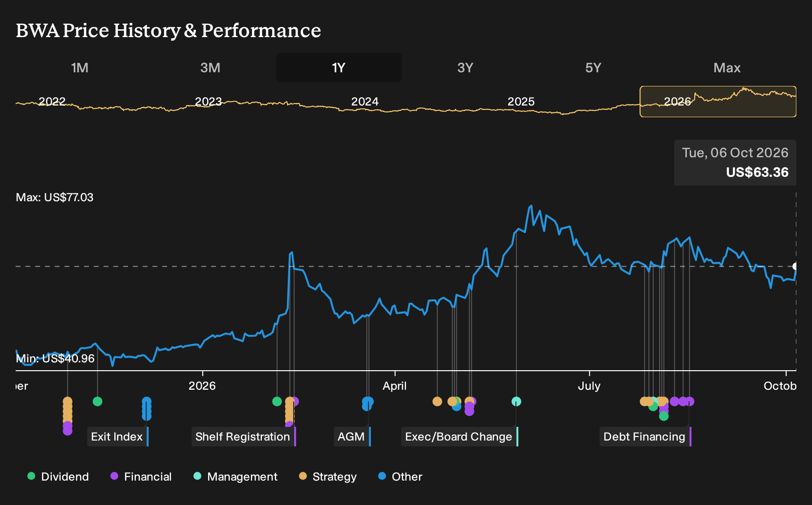Open the Shelf Registration event label
This screenshot has width=812, height=505.
(x=244, y=437)
